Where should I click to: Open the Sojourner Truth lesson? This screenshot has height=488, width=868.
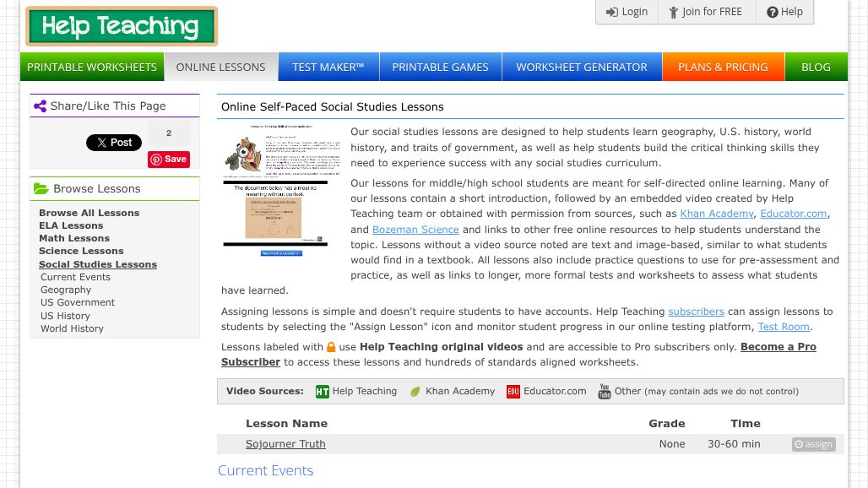pyautogui.click(x=285, y=444)
